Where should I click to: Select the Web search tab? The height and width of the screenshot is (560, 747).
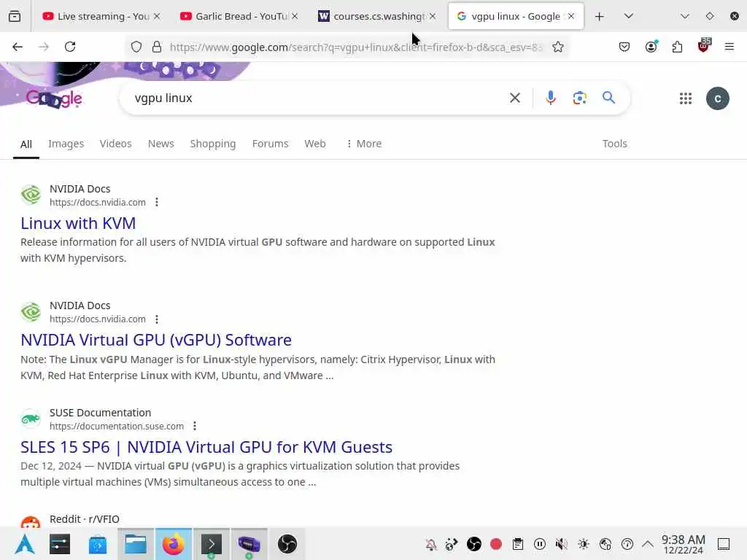315,144
